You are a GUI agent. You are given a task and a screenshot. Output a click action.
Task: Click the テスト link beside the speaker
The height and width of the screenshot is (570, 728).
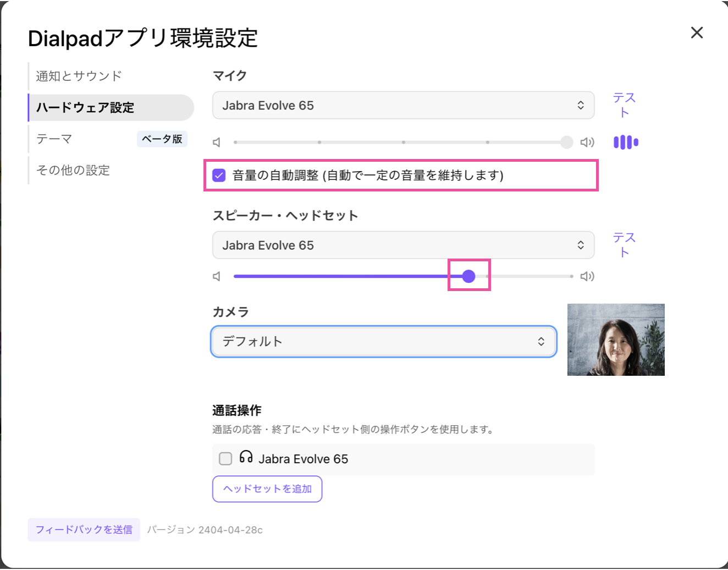(x=624, y=245)
